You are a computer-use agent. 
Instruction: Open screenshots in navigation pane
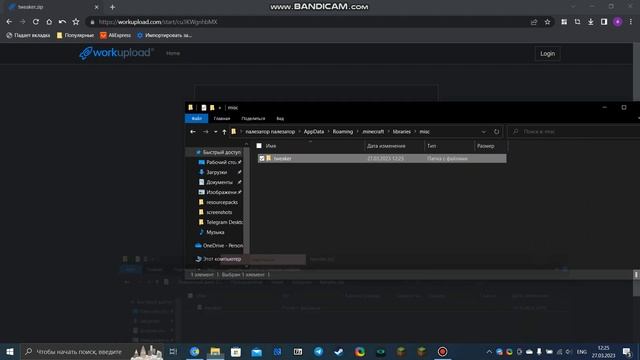(216, 212)
